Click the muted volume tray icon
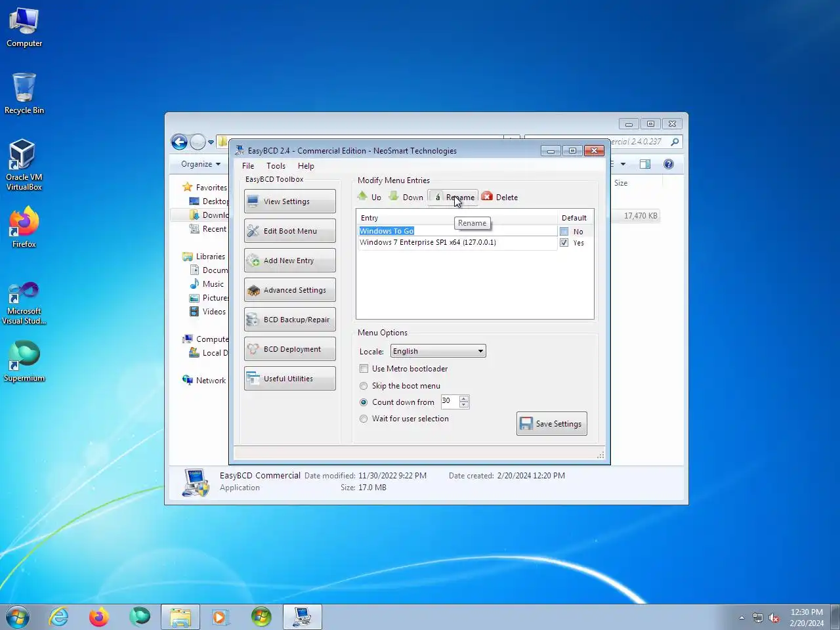This screenshot has height=630, width=840. point(774,618)
